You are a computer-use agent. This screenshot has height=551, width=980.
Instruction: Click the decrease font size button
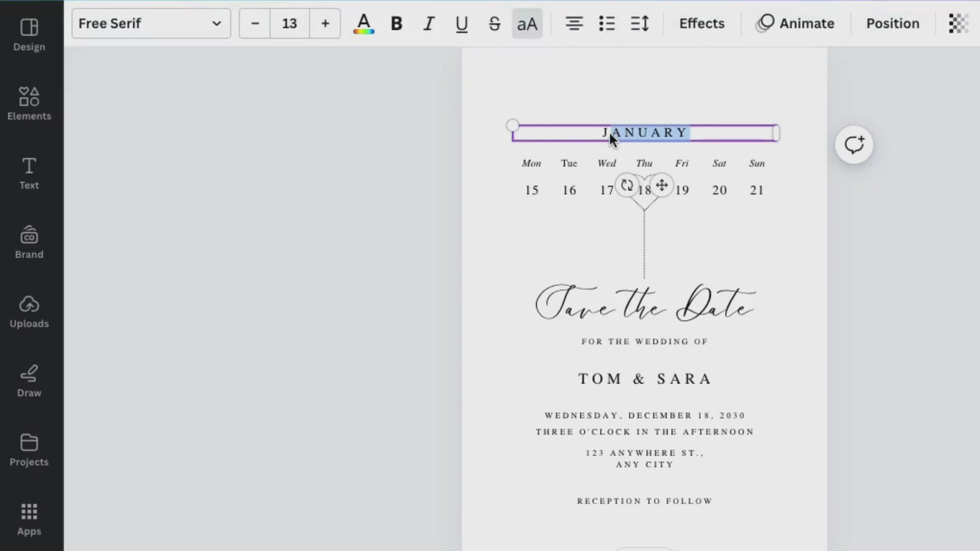(255, 24)
